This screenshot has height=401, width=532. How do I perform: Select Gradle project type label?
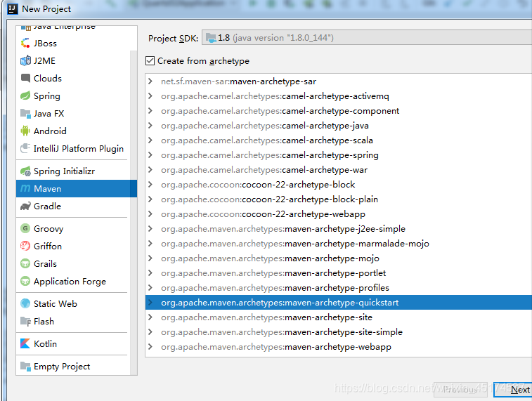47,206
